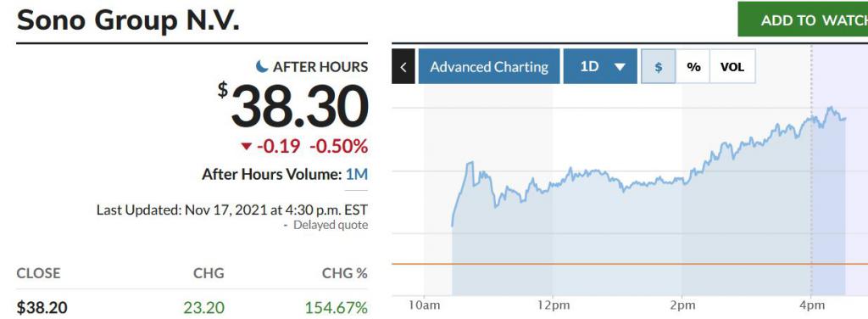The height and width of the screenshot is (319, 868).
Task: Click the After Hours Volume 1M value
Action: click(x=357, y=175)
